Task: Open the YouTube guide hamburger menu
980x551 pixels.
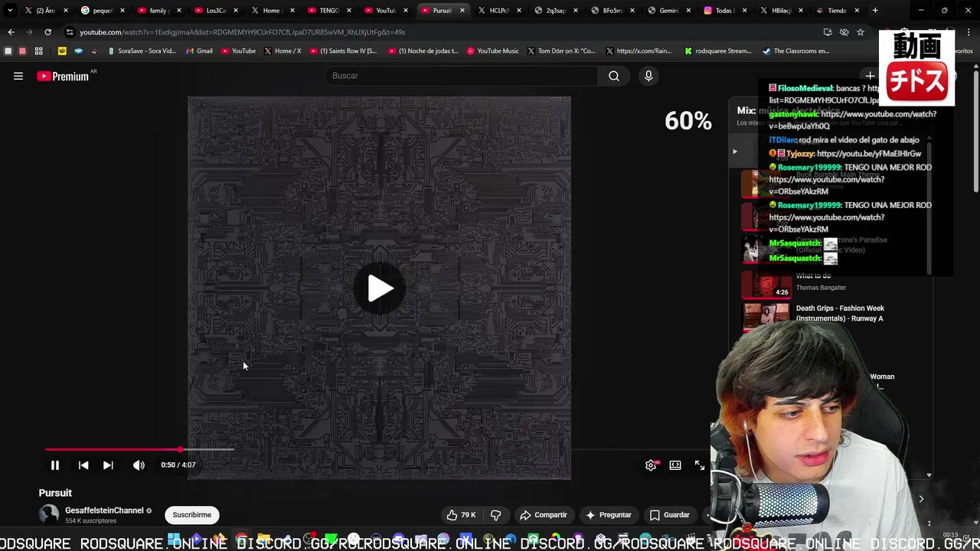Action: pos(18,76)
